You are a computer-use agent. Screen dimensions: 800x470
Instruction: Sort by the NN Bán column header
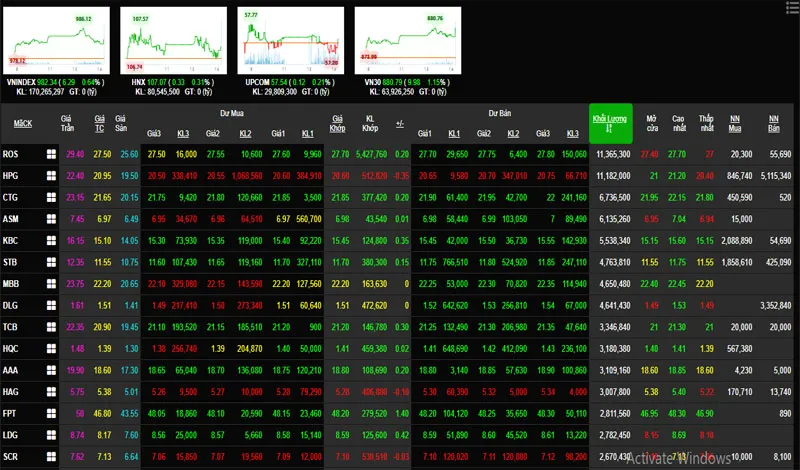773,123
